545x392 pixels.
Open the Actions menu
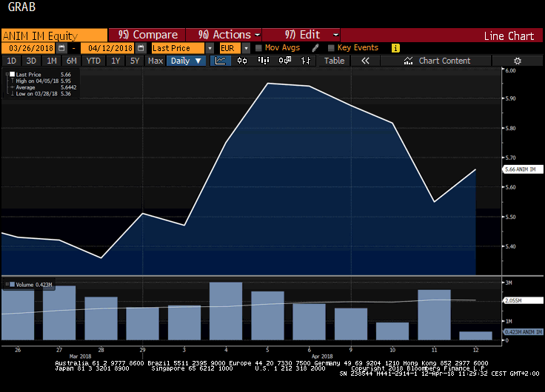tap(229, 35)
